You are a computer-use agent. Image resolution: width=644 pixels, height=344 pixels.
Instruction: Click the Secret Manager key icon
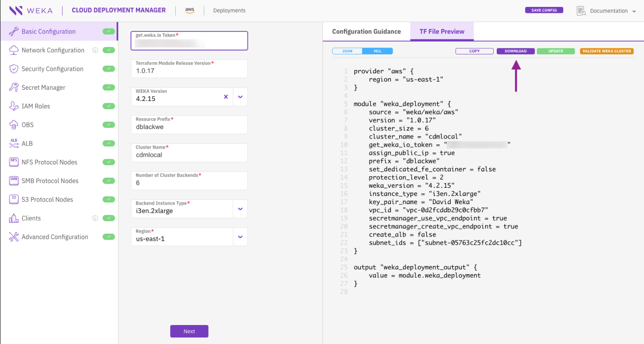click(14, 88)
